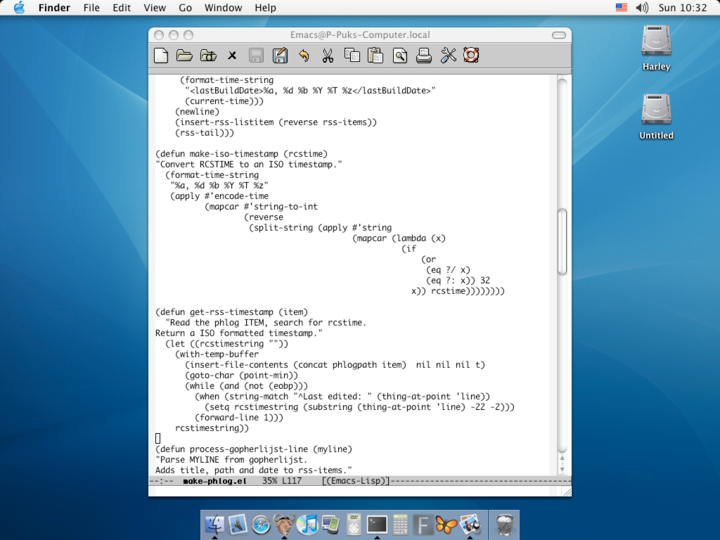Open help with the lifebuoy icon
This screenshot has width=720, height=540.
coord(471,56)
